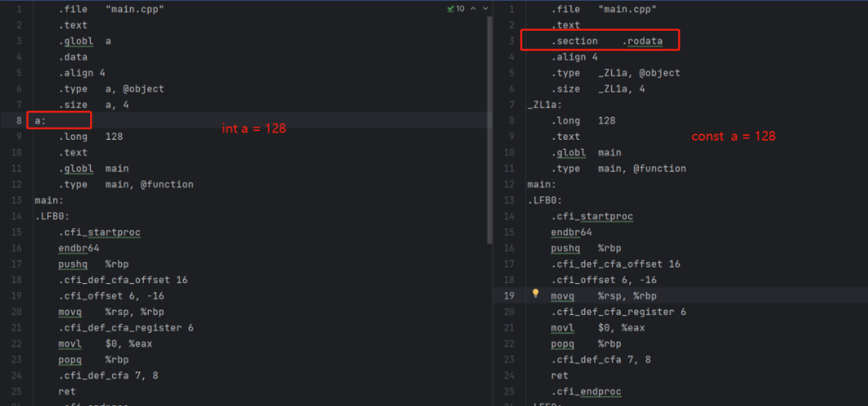Click '.cfi_startproc' in the right pane
This screenshot has height=406, width=868.
click(x=592, y=216)
